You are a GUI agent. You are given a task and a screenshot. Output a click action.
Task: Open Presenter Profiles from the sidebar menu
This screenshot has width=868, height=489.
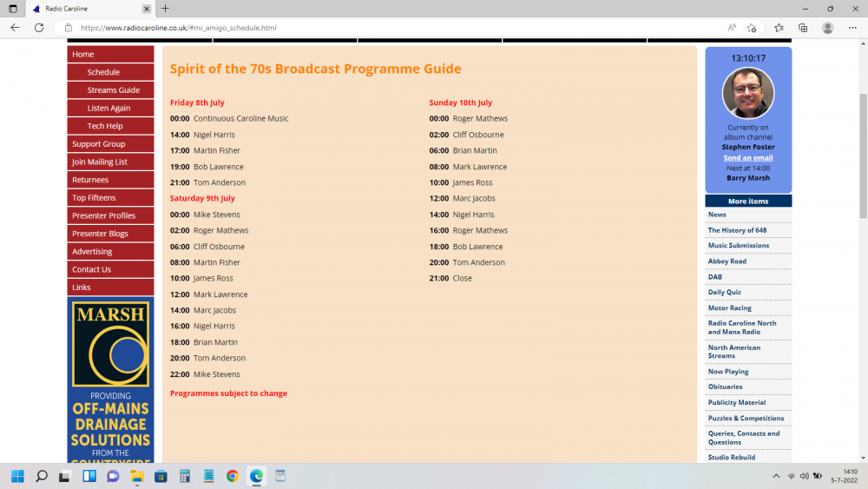(x=103, y=215)
